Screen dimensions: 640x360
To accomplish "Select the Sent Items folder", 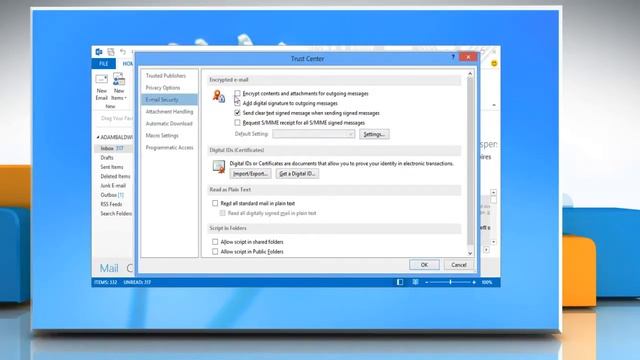I will tap(112, 167).
